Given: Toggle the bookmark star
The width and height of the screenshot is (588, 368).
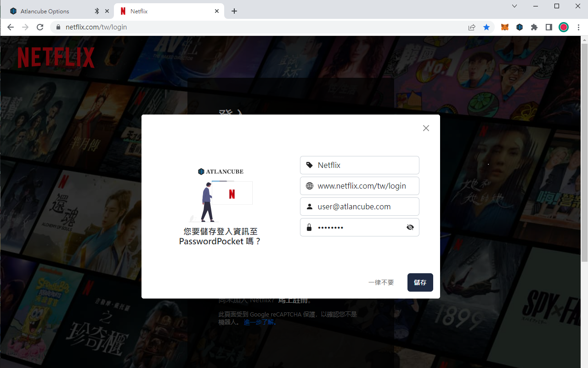Looking at the screenshot, I should [x=486, y=27].
